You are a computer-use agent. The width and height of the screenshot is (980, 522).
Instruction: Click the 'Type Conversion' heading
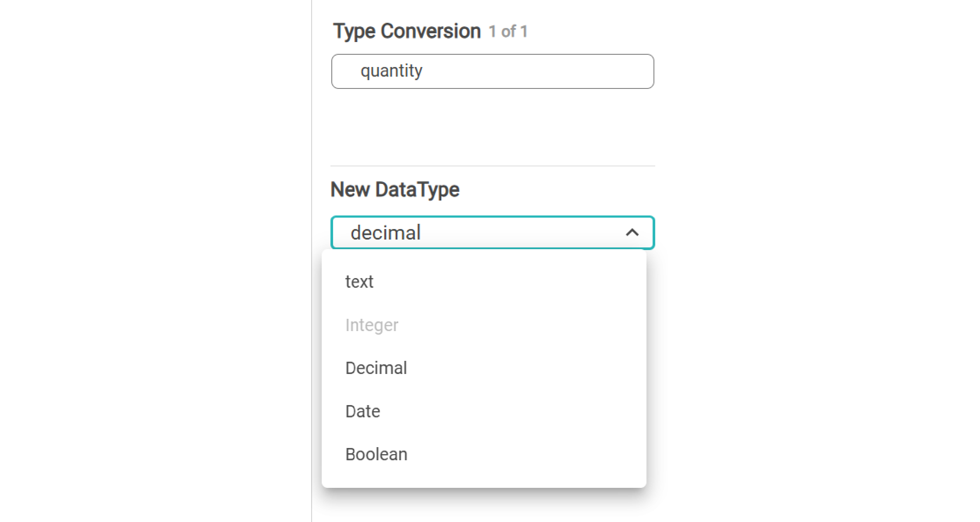pos(407,31)
